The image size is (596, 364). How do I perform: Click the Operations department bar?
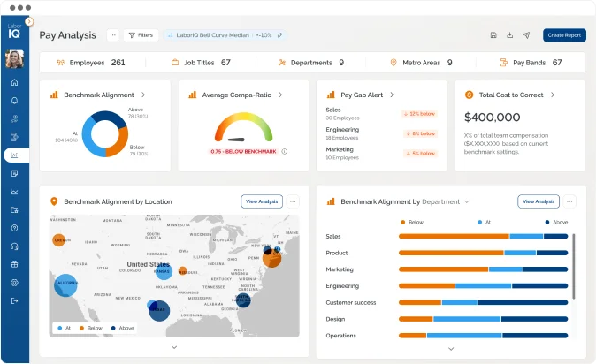click(483, 336)
